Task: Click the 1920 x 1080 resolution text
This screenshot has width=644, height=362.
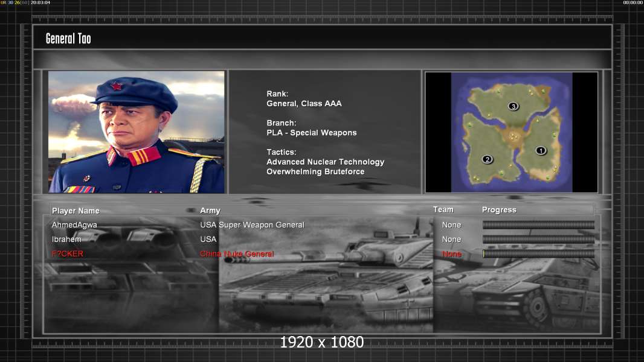Action: [x=321, y=342]
